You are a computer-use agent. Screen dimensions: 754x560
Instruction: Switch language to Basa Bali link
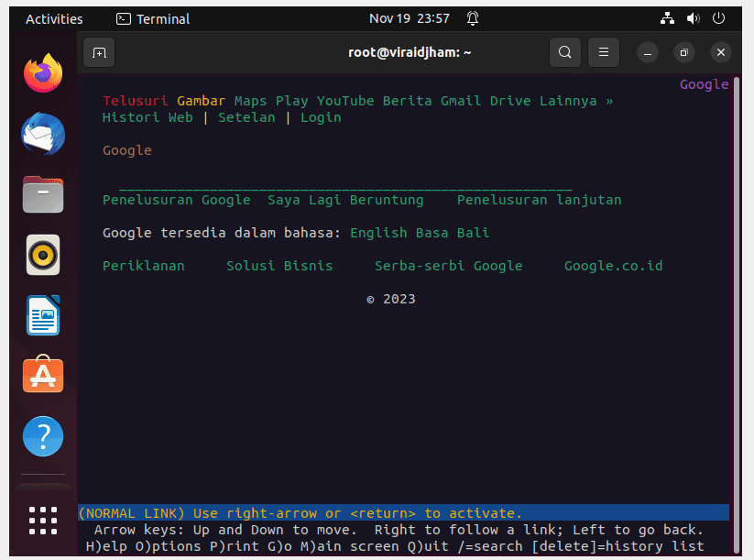(x=453, y=233)
